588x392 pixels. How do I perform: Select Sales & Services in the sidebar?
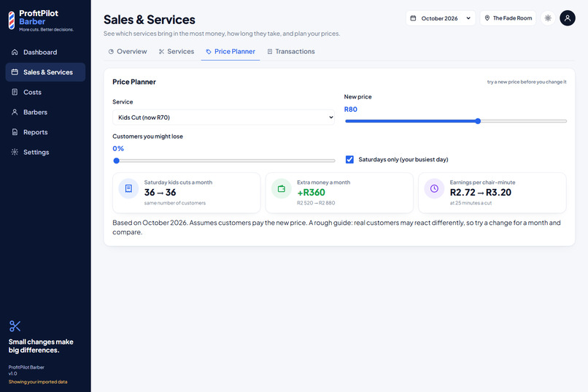[x=45, y=72]
